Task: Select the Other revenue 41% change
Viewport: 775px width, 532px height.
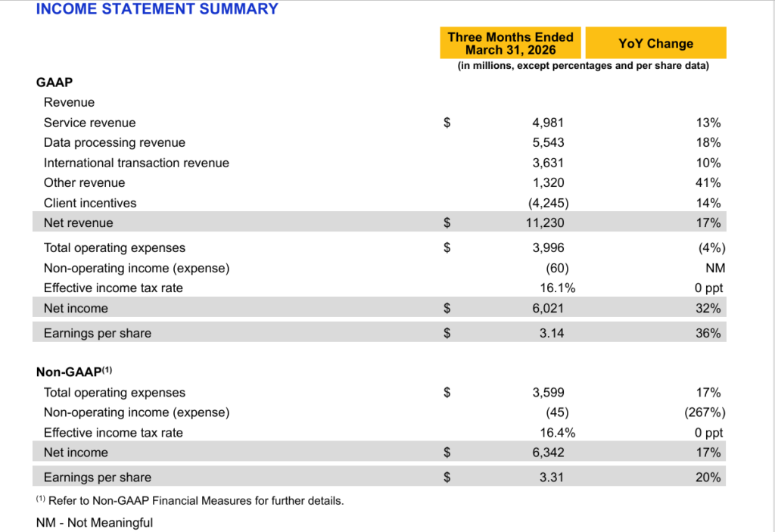Action: click(708, 182)
